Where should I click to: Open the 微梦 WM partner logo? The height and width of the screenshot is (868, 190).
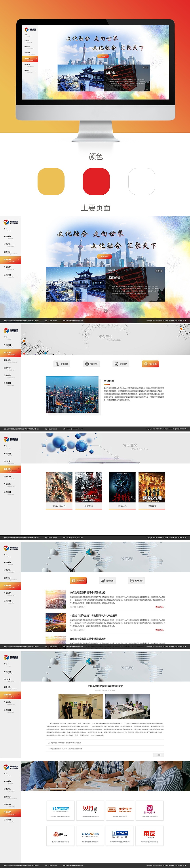(90, 809)
